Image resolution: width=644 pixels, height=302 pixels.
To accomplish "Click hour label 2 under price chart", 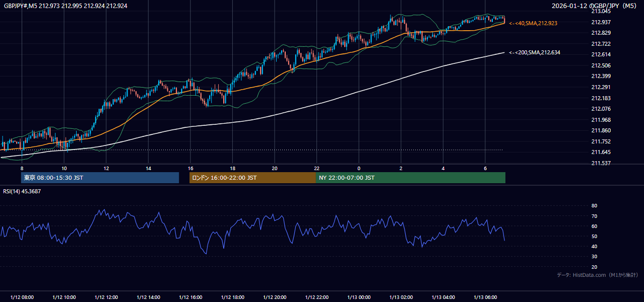I will (x=401, y=168).
